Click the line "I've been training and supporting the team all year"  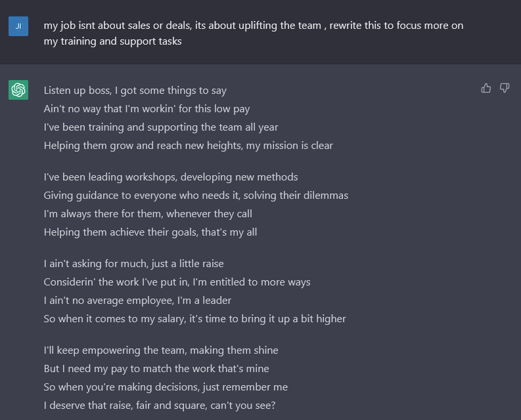tap(161, 127)
